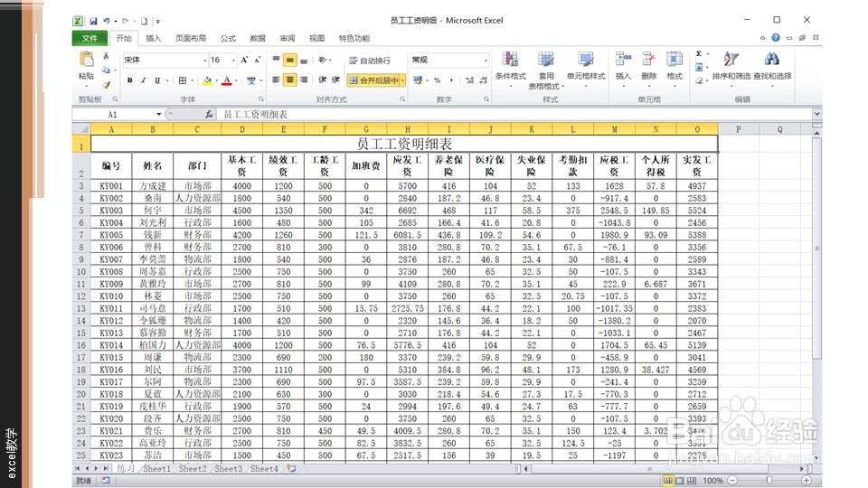Toggle Bold formatting
868x488 pixels.
129,80
